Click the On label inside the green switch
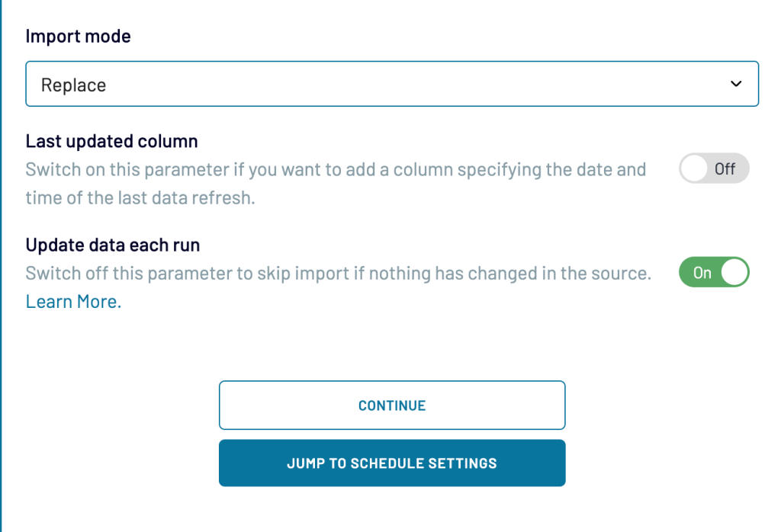Viewport: 781px width, 532px height. point(703,272)
